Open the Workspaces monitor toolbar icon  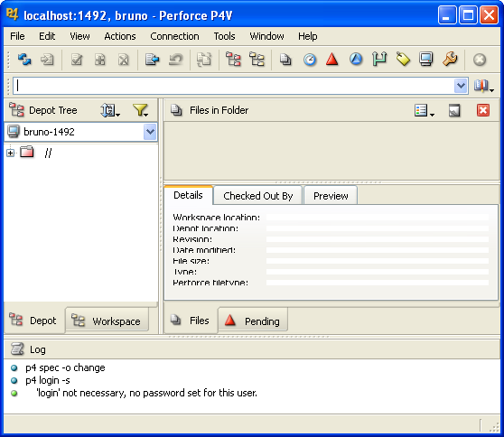tap(426, 60)
